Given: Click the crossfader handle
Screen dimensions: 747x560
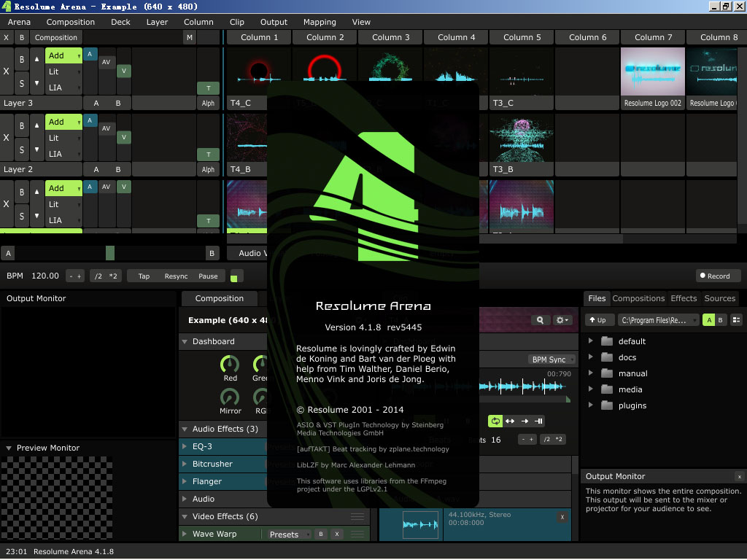Looking at the screenshot, I should 110,253.
